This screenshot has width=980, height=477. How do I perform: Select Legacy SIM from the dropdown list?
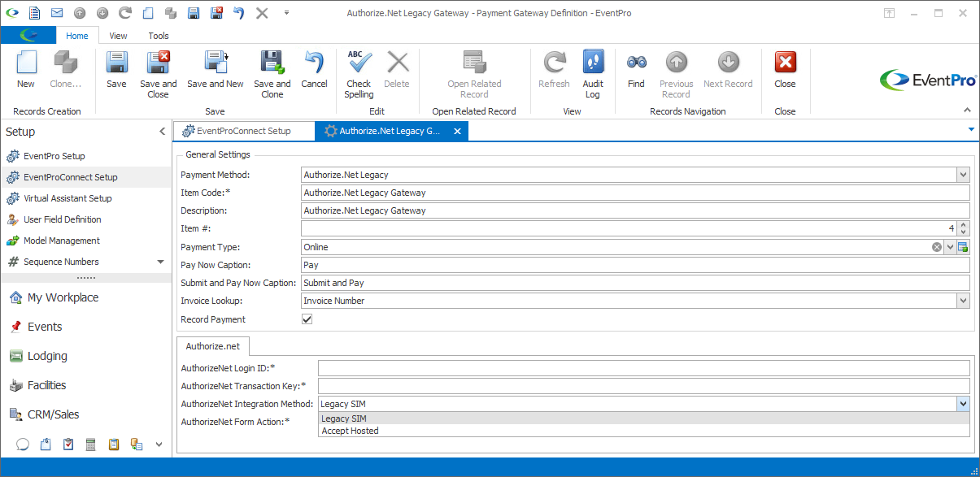tap(643, 418)
